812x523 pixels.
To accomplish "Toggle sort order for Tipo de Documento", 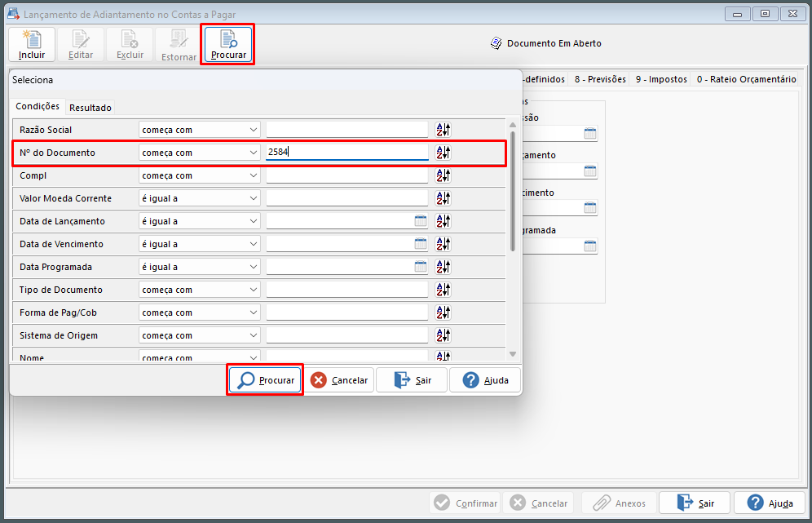I will (x=444, y=289).
